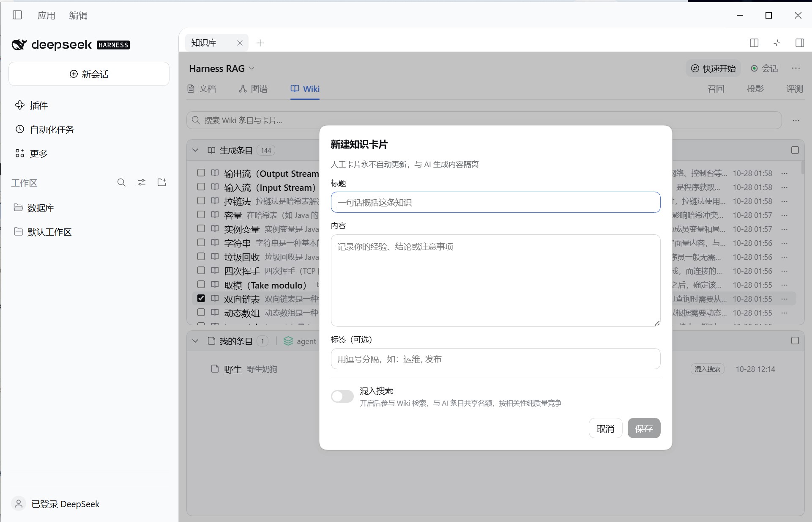Screen dimensions: 812x522
Task: Create a new workspace folder icon
Action: coord(162,183)
